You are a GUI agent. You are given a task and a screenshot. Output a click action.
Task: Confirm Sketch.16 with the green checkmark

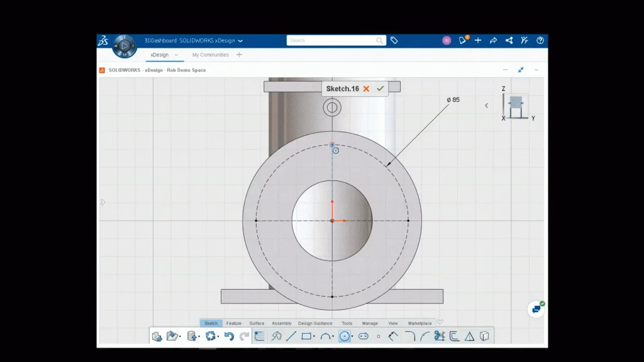(380, 89)
